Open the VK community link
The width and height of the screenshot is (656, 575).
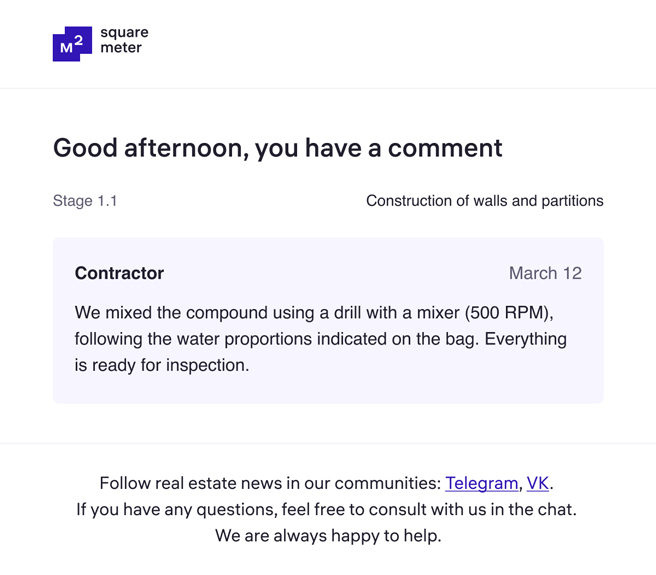click(x=538, y=483)
